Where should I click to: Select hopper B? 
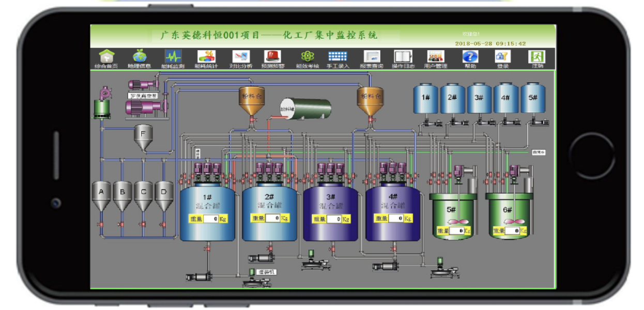pyautogui.click(x=122, y=196)
